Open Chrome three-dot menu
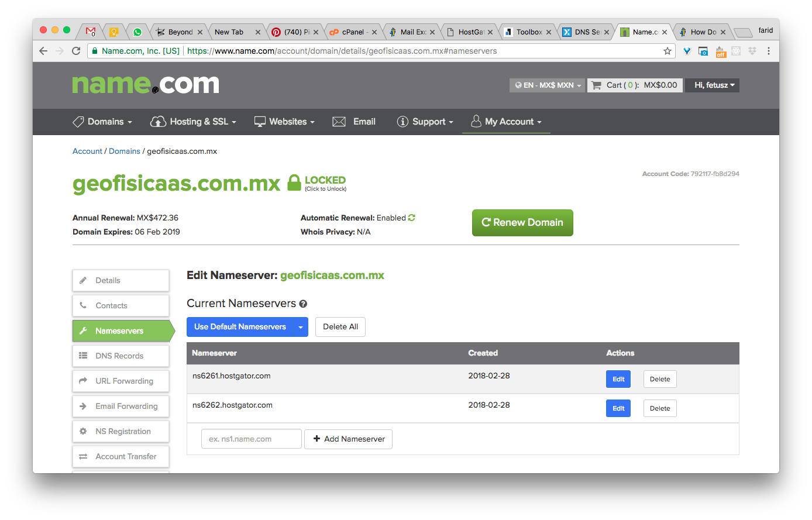This screenshot has width=812, height=520. 769,51
